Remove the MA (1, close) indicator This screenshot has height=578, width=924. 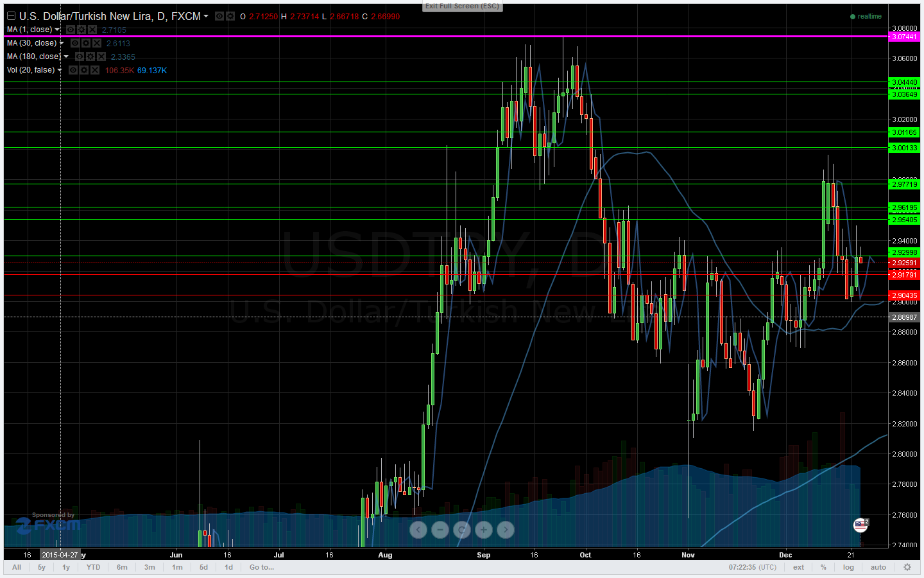coord(92,30)
